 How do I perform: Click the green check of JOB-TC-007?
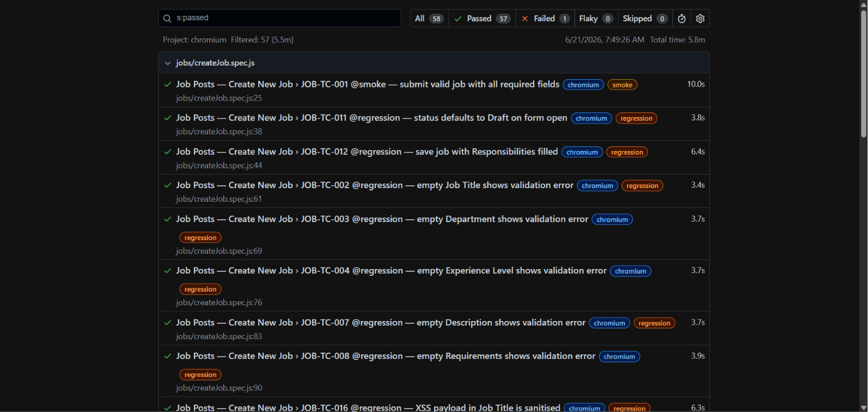[168, 322]
